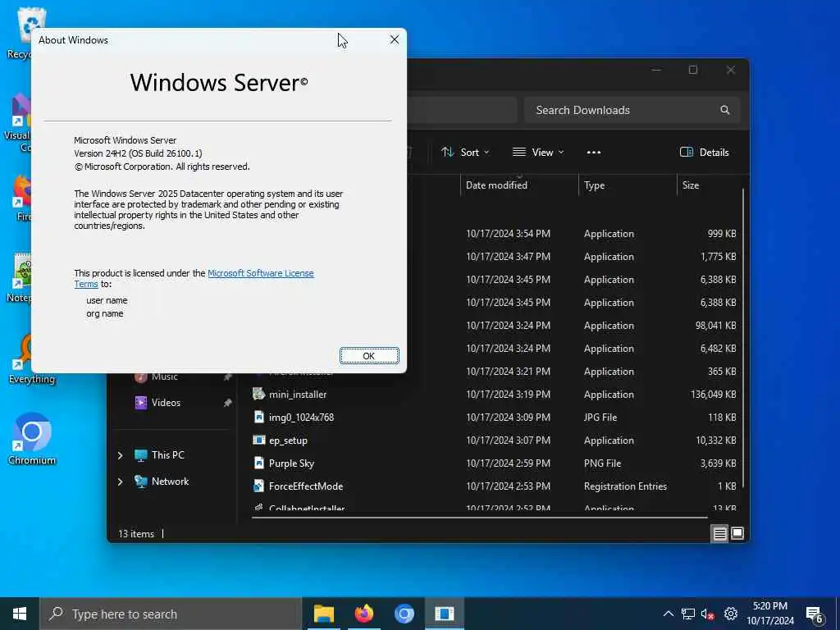The image size is (840, 630).
Task: Select Network in the navigation pane
Action: pyautogui.click(x=170, y=481)
